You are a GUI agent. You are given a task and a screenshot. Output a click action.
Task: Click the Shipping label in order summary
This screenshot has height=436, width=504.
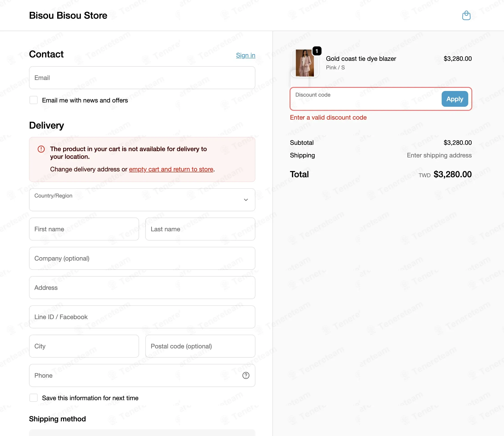[x=302, y=155]
